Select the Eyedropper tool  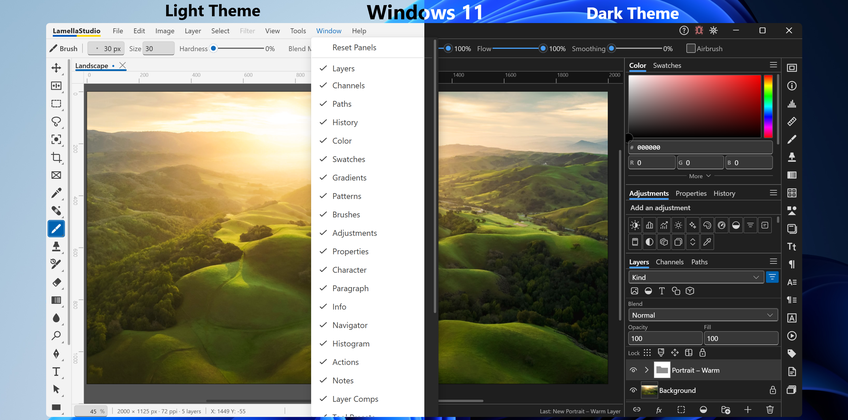[56, 193]
